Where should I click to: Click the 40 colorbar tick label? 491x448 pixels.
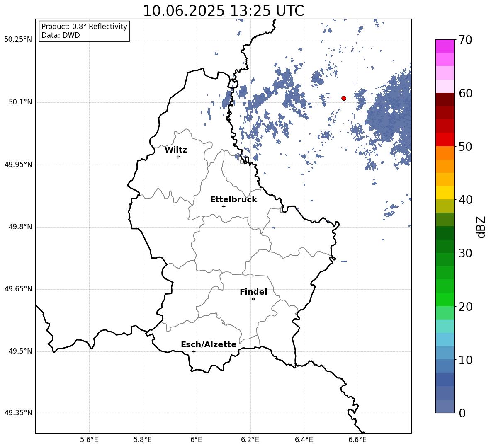466,200
